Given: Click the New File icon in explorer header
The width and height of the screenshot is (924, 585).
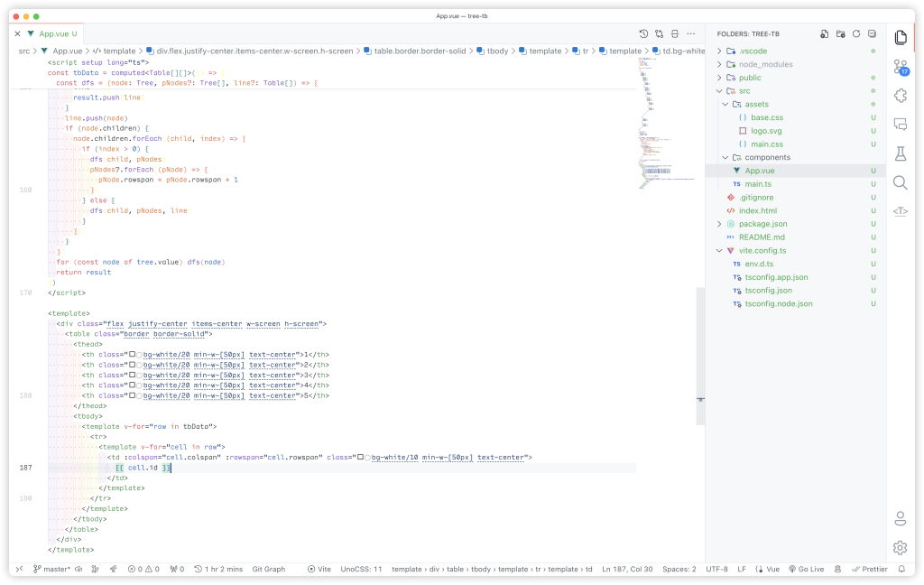Looking at the screenshot, I should point(825,34).
